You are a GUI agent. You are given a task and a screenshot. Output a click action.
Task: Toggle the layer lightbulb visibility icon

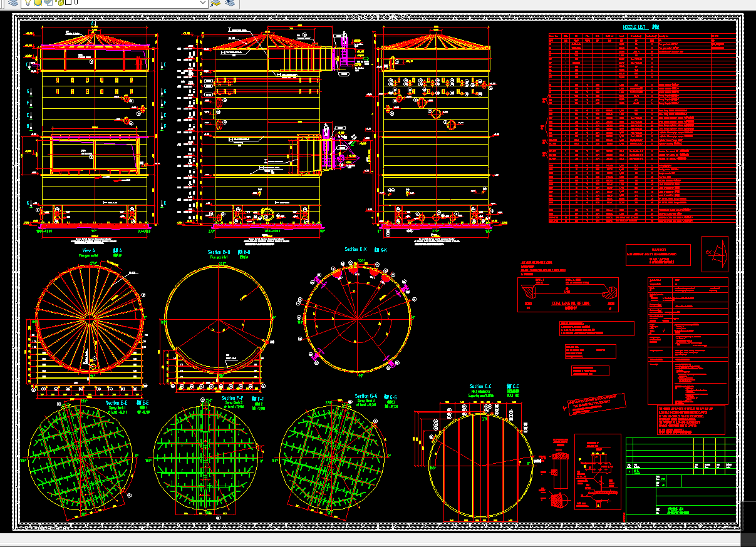28,3
